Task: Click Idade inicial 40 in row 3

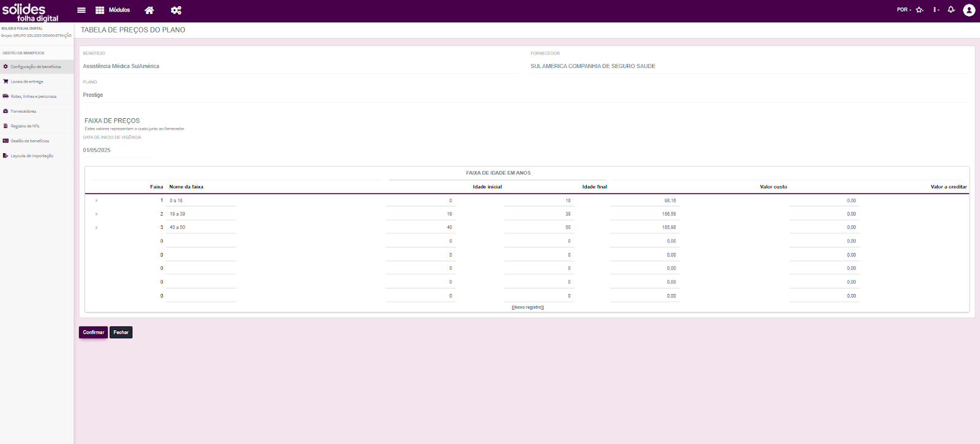Action: tap(421, 228)
